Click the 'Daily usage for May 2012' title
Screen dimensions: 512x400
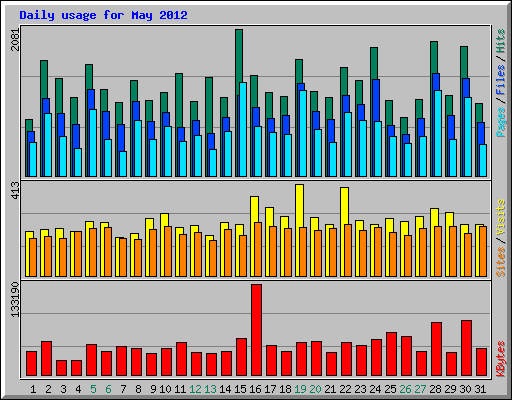[x=103, y=15]
